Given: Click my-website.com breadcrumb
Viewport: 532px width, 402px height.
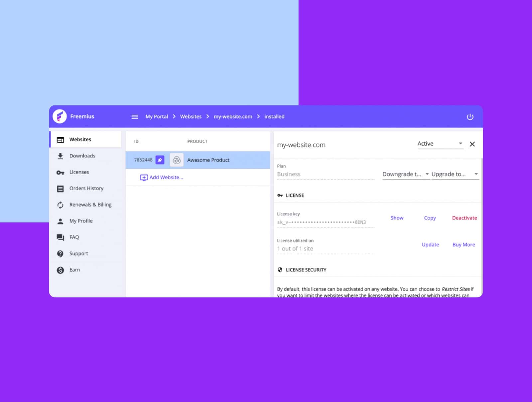Looking at the screenshot, I should click(233, 117).
